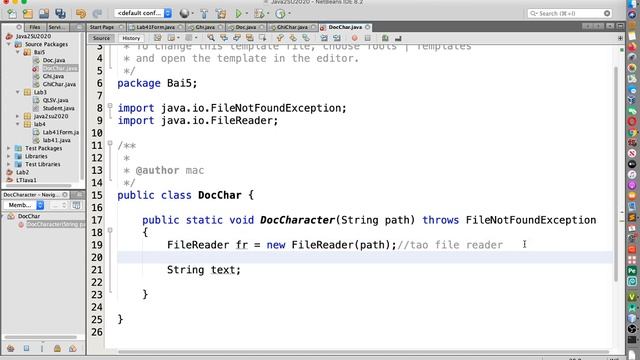Click the History view button
The width and height of the screenshot is (640, 360).
point(131,38)
